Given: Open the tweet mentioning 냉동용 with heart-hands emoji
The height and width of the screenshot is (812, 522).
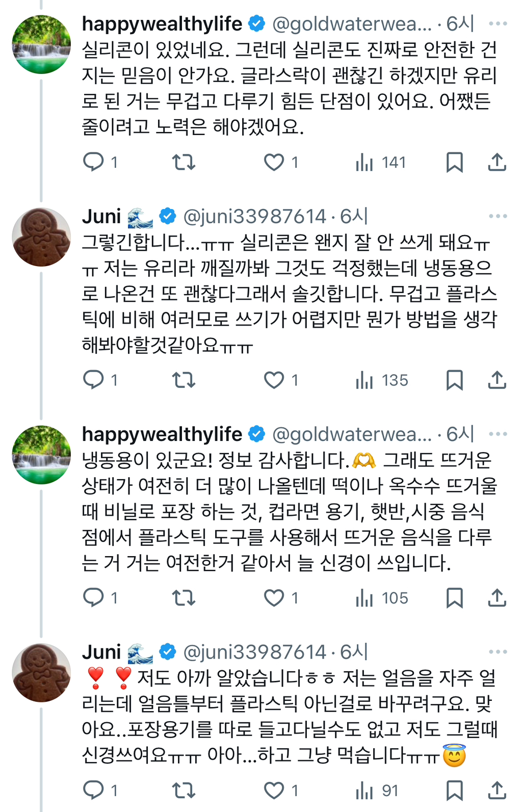Looking at the screenshot, I should tap(285, 511).
